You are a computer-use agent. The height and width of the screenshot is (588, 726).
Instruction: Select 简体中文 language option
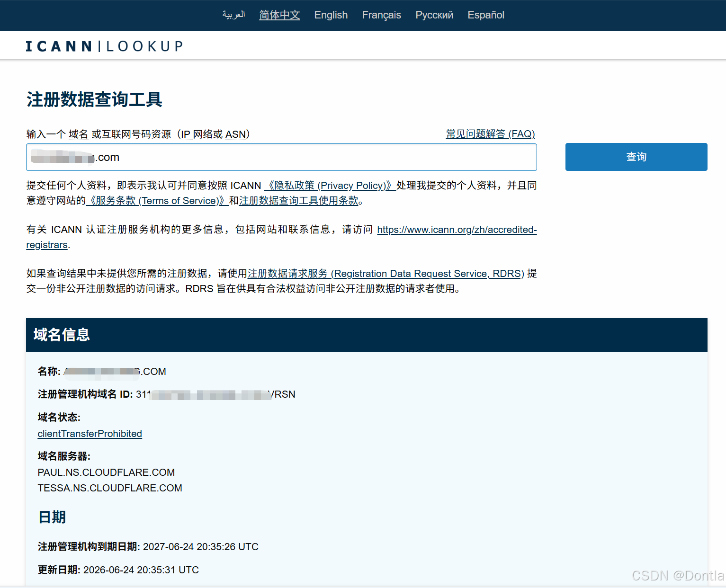[x=279, y=15]
